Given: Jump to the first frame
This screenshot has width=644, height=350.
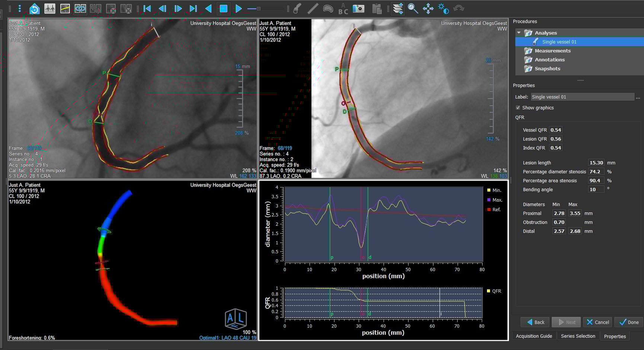Looking at the screenshot, I should pyautogui.click(x=147, y=9).
